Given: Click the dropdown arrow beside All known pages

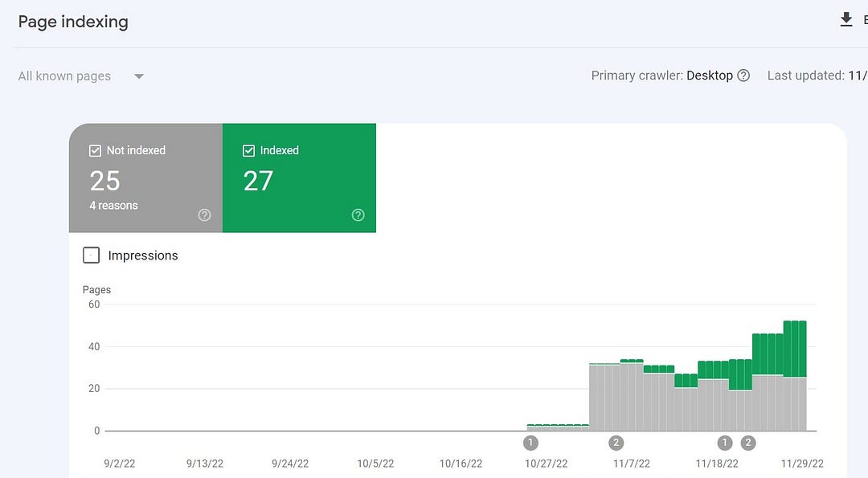Looking at the screenshot, I should coord(139,76).
